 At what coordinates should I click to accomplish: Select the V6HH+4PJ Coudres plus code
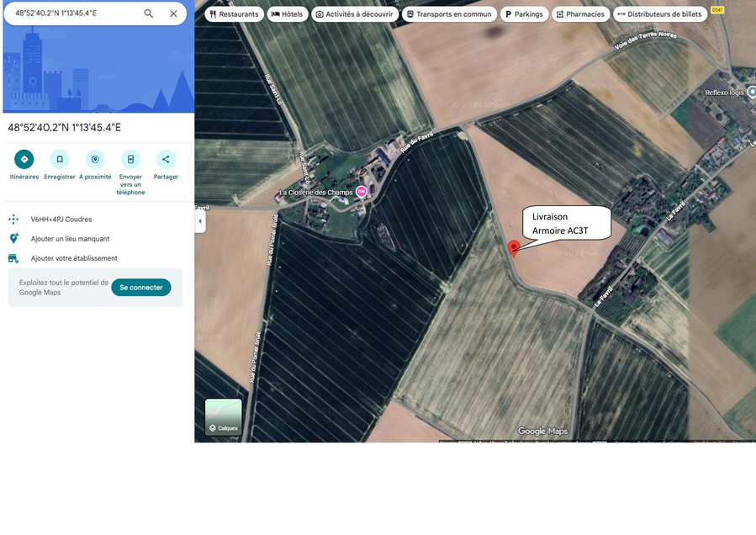(61, 220)
